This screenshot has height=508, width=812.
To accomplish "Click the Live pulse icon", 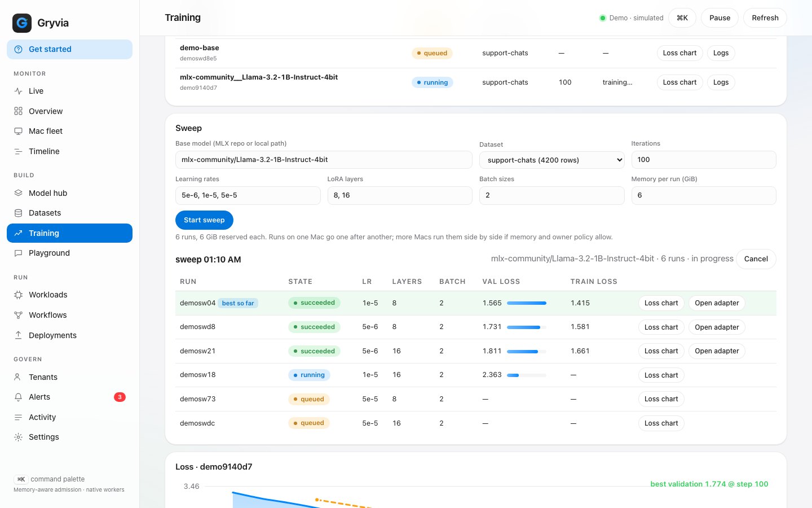I will tap(19, 91).
